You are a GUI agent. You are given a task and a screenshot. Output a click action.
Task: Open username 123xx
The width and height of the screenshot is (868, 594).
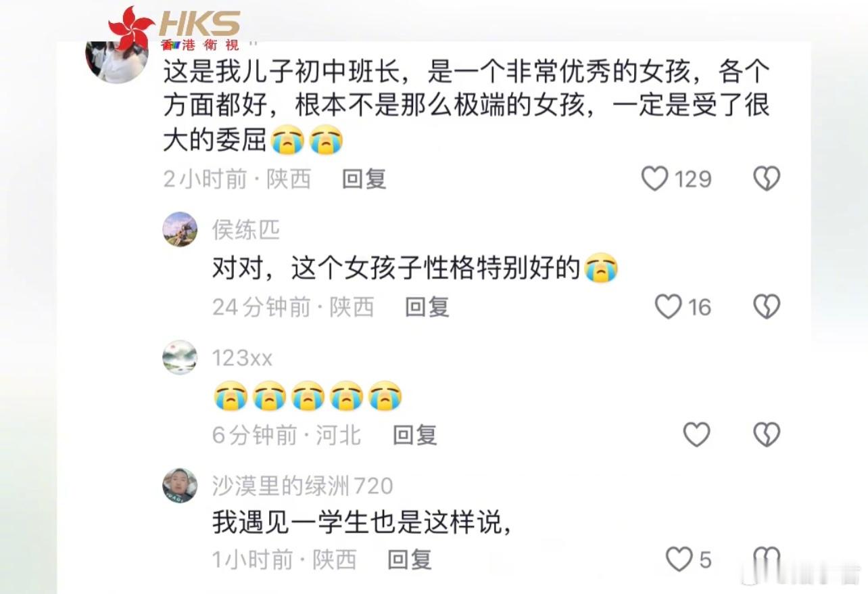click(x=242, y=358)
